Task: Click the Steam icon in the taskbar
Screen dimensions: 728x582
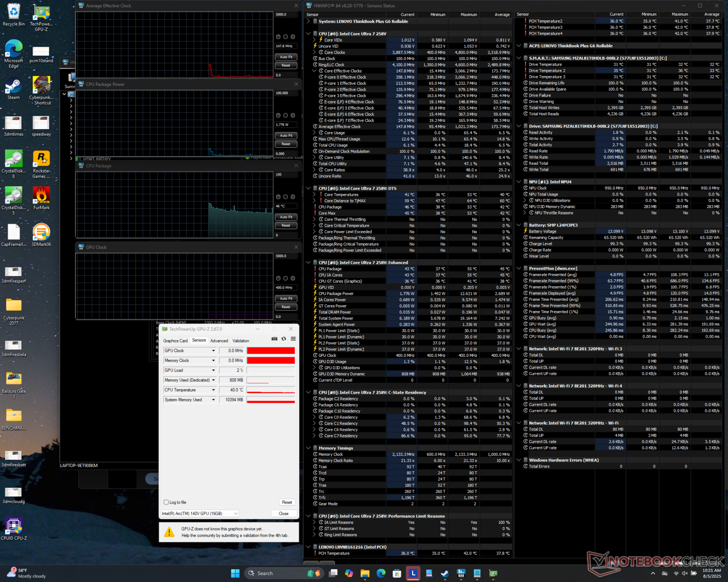Action: 445,573
